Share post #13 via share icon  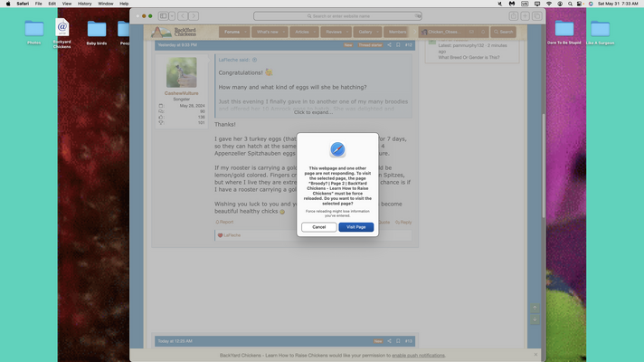(x=389, y=341)
